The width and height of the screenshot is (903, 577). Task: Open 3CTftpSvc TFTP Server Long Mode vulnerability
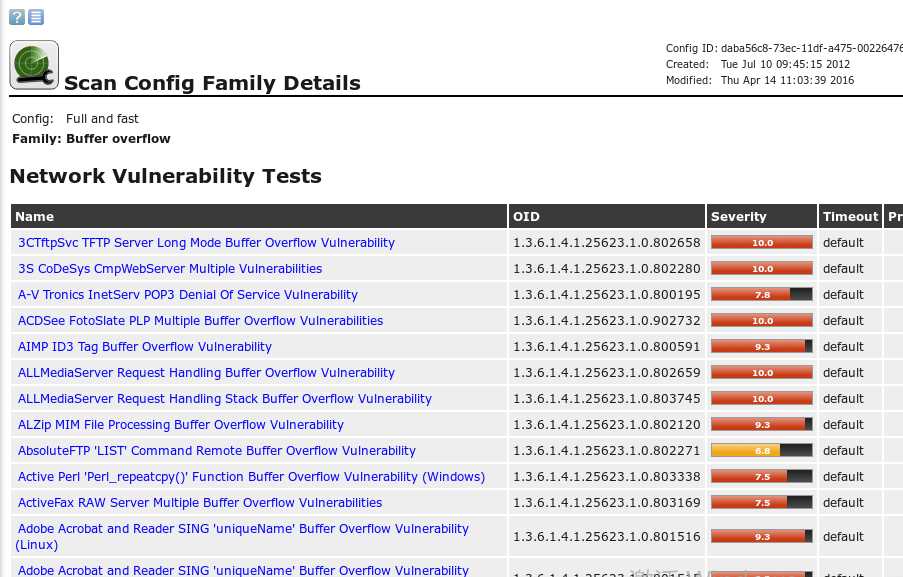click(206, 243)
